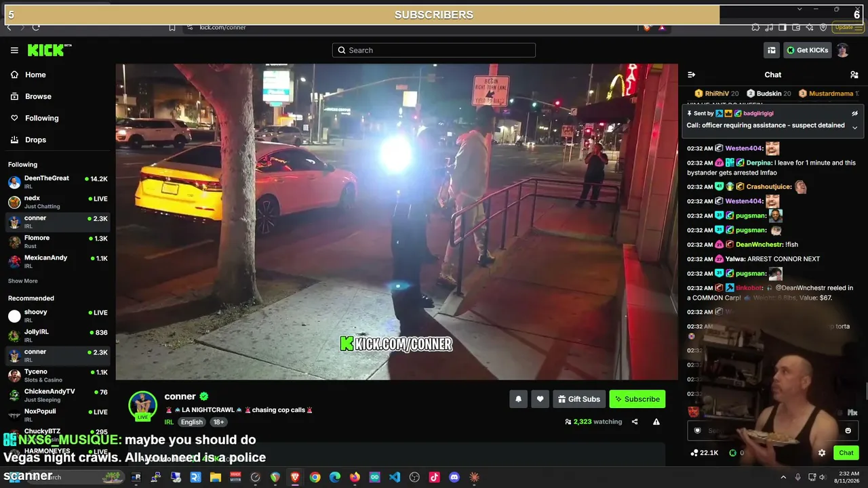Send message with the green Chat button
Screen dimensions: 868x488
coord(846,453)
